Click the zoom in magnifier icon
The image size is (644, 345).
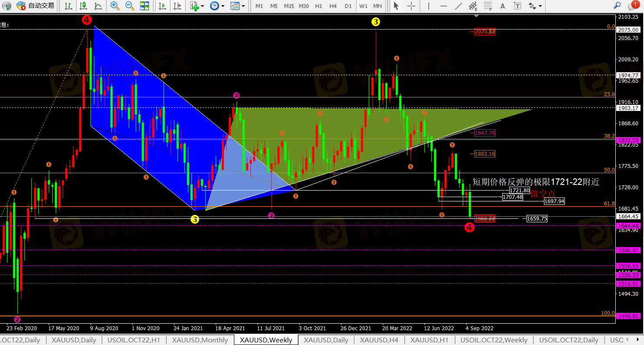[115, 6]
